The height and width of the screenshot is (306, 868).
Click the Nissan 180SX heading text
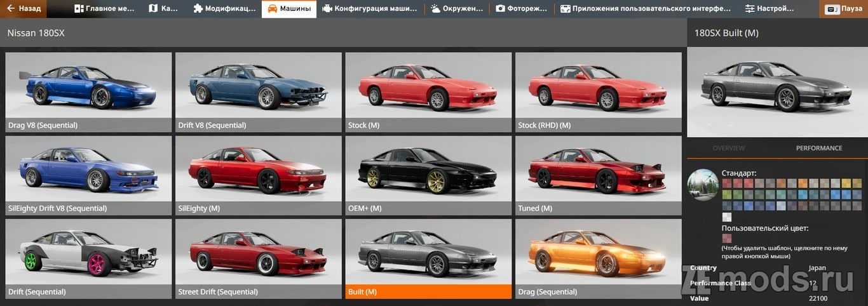coord(36,33)
